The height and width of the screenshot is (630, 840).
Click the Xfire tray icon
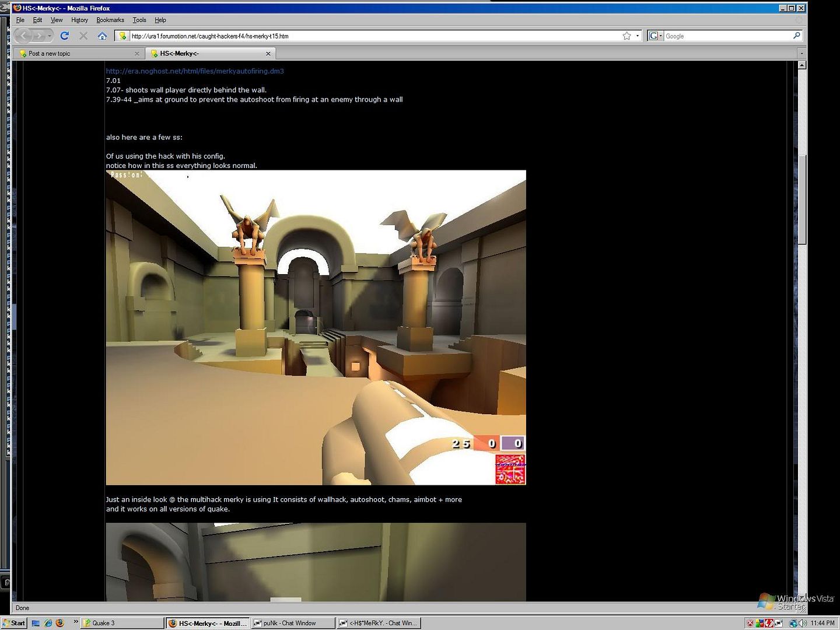click(779, 623)
